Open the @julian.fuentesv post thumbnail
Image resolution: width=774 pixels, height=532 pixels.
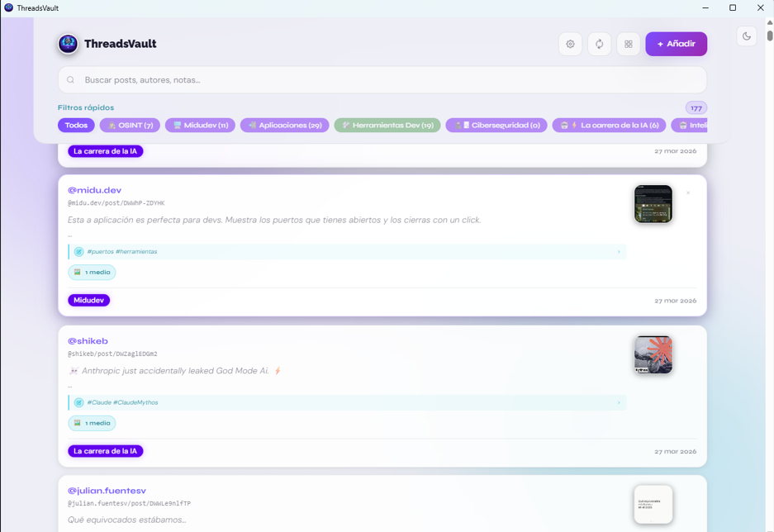(653, 505)
